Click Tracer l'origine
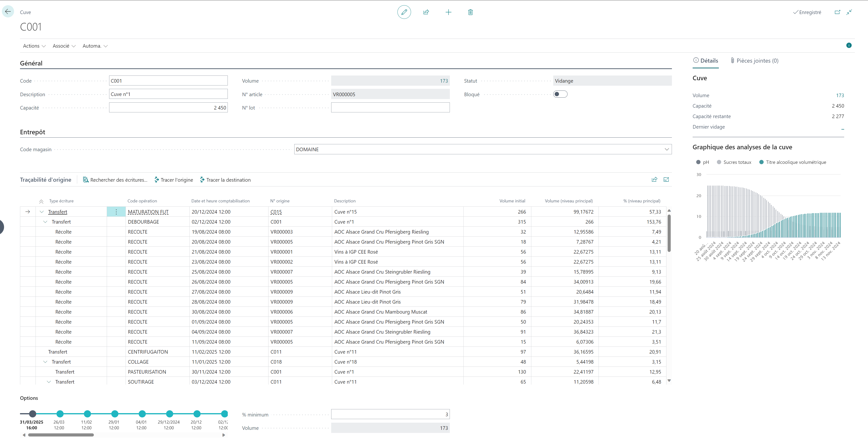 173,180
